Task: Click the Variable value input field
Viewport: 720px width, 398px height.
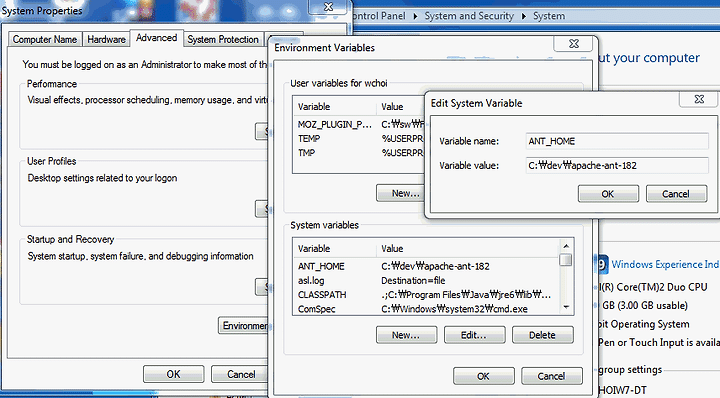Action: click(617, 165)
